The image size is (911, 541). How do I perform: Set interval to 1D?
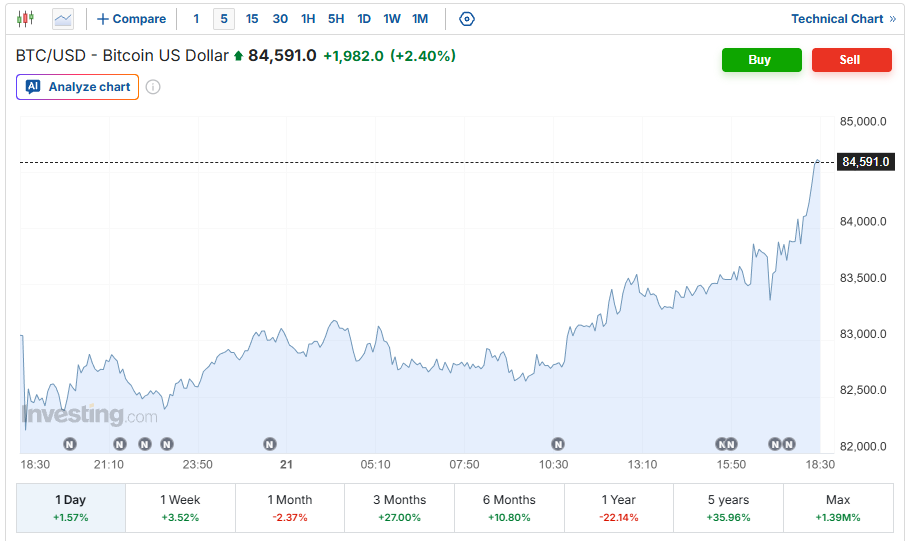click(x=364, y=19)
